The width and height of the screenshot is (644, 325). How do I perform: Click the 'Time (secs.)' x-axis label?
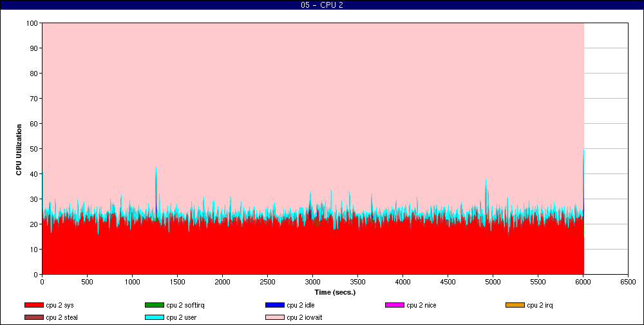(335, 293)
